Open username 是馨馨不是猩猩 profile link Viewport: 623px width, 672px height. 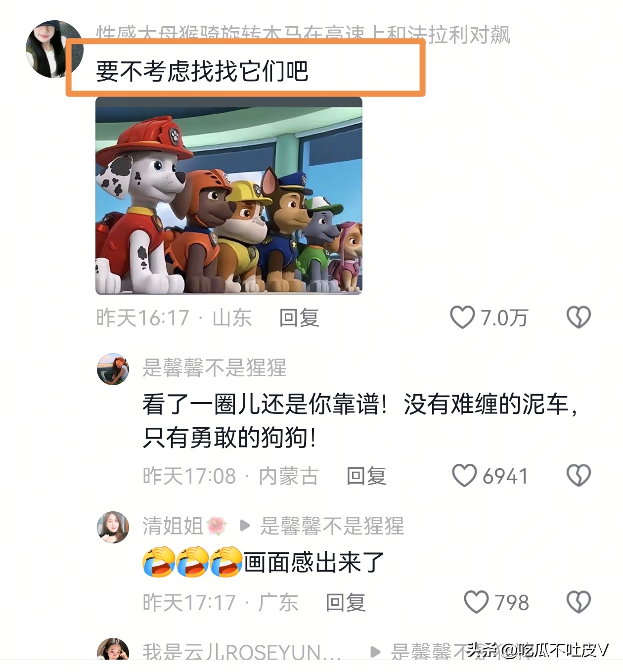(x=215, y=368)
